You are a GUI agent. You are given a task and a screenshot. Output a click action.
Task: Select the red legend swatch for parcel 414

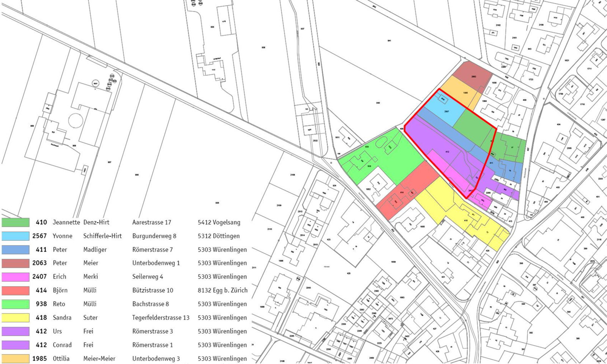coord(16,290)
